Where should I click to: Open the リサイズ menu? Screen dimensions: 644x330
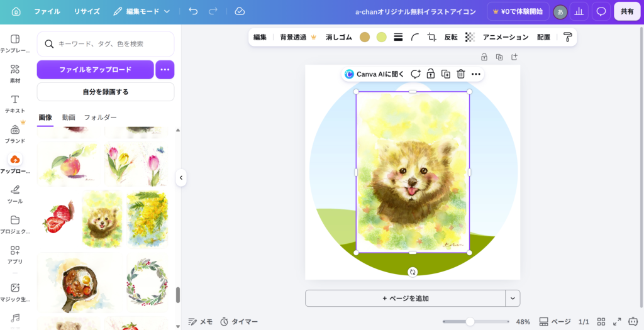(87, 11)
